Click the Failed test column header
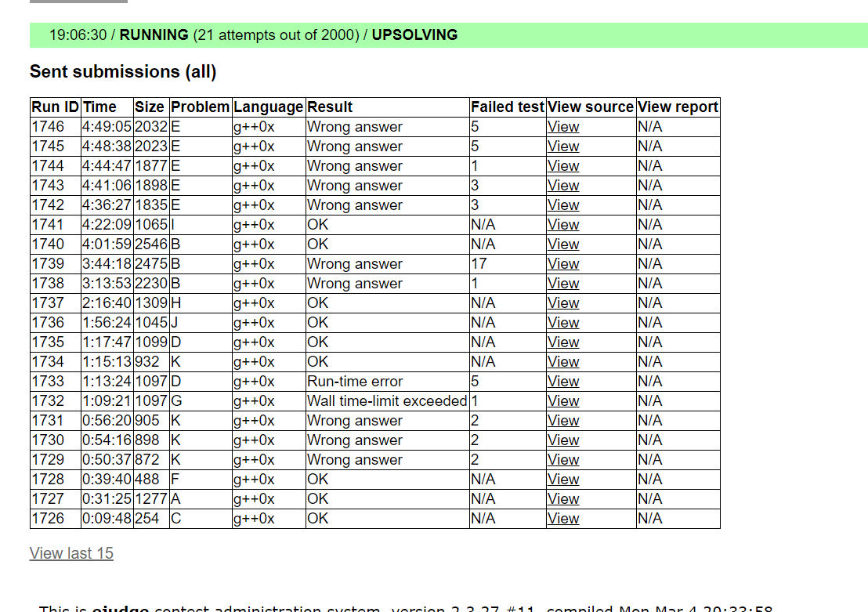The image size is (868, 612). tap(507, 107)
